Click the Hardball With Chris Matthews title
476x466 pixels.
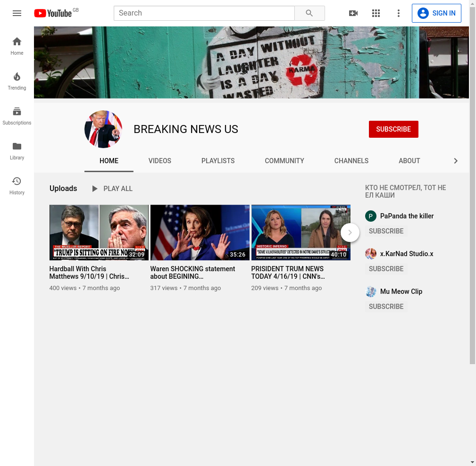[x=89, y=273]
